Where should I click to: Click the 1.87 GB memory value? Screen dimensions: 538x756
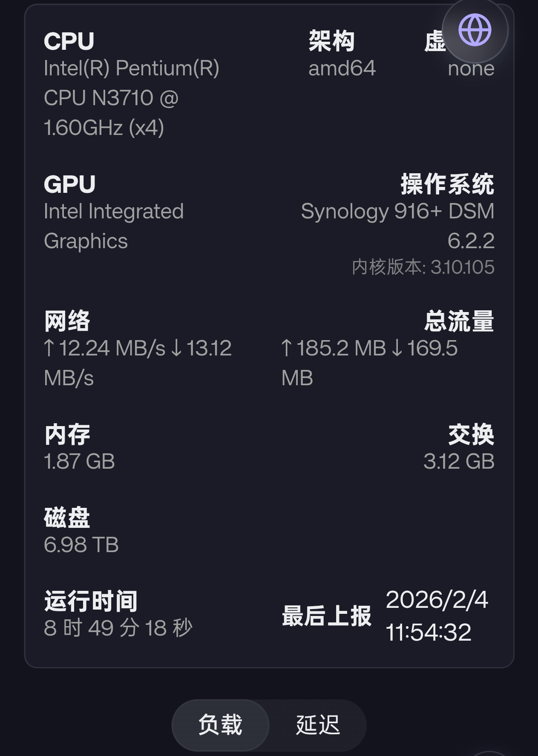(80, 461)
